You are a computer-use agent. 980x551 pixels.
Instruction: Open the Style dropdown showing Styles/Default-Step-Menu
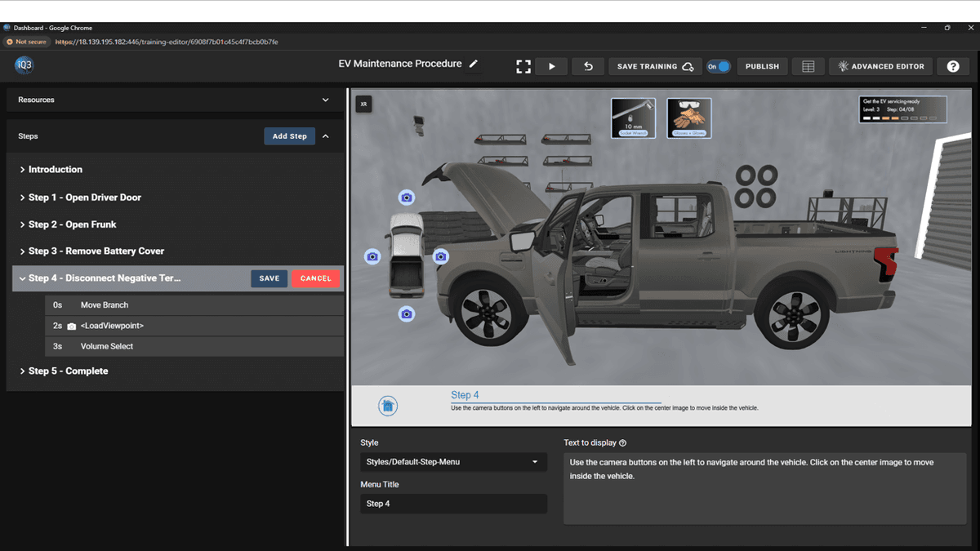[x=453, y=462]
